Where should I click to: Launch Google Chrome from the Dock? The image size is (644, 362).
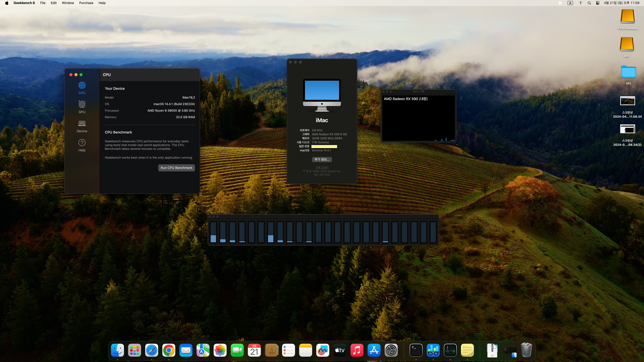click(x=169, y=350)
